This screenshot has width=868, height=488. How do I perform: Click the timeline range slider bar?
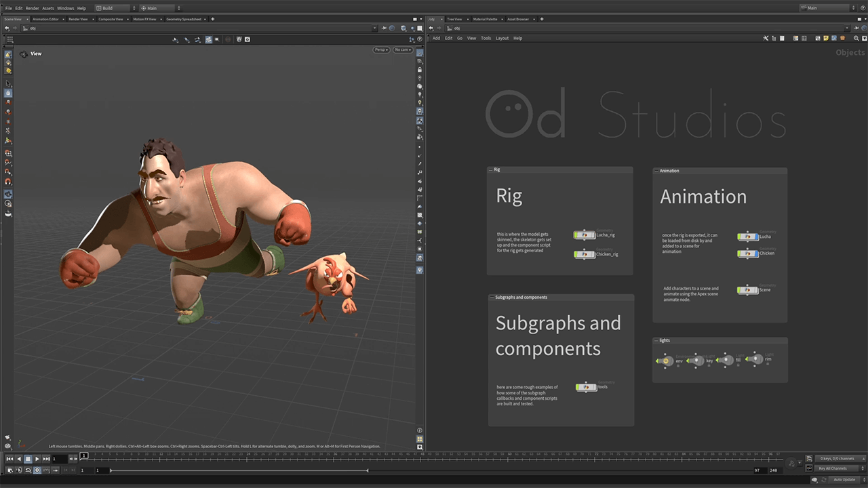pyautogui.click(x=239, y=470)
